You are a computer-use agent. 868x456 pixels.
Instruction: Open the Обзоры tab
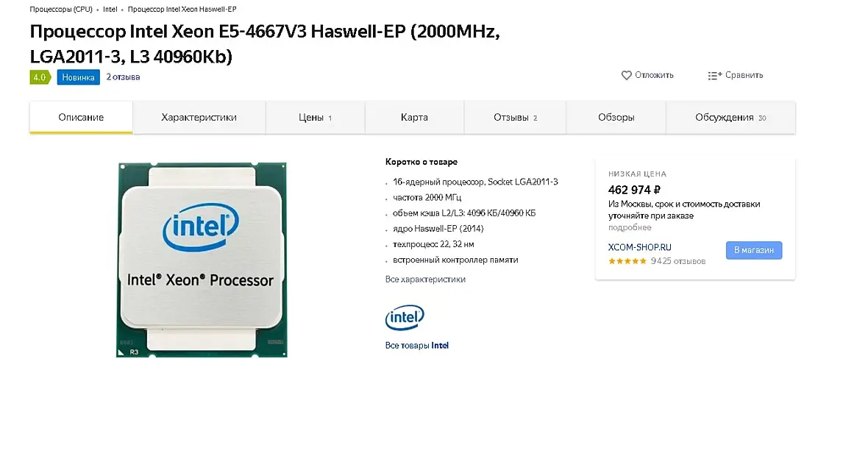[x=616, y=118]
